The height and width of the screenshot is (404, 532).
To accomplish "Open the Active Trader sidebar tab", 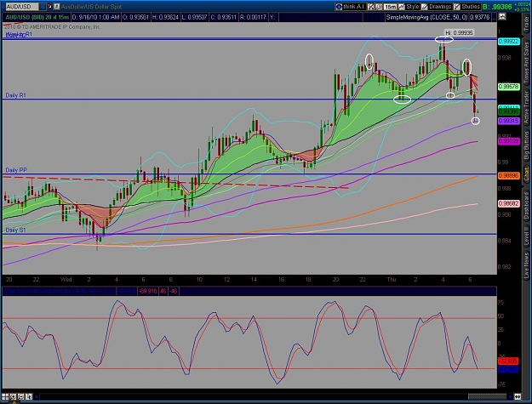I will [x=526, y=108].
